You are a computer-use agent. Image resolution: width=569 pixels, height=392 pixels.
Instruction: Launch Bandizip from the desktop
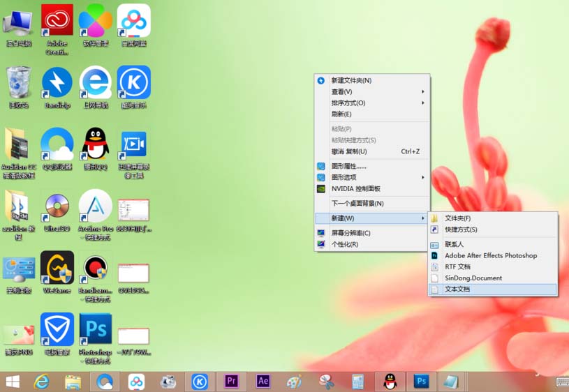point(57,84)
